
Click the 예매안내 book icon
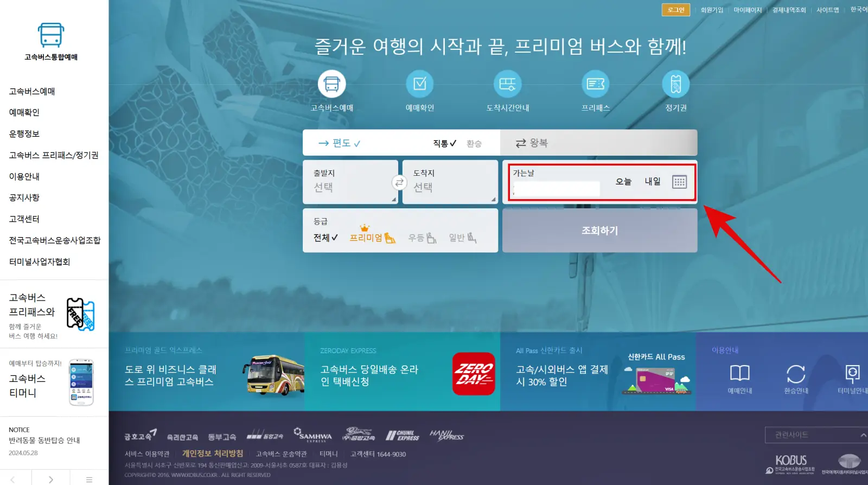click(x=739, y=373)
